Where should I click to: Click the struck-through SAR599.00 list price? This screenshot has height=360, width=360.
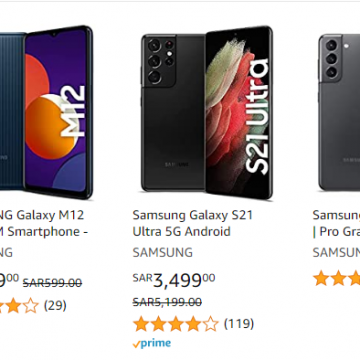[x=52, y=283]
